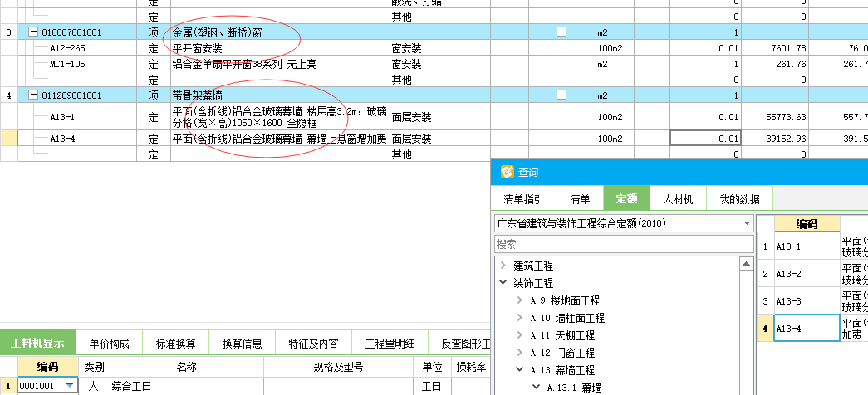Select A13-3 in query results
The height and width of the screenshot is (395, 868).
(x=807, y=301)
